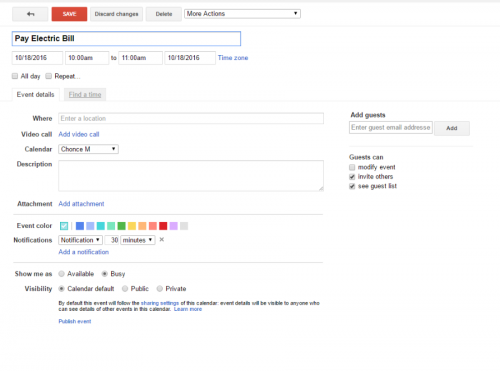Screen dimensions: 500x371
Task: Pick the yellow event color
Action: coord(132,226)
